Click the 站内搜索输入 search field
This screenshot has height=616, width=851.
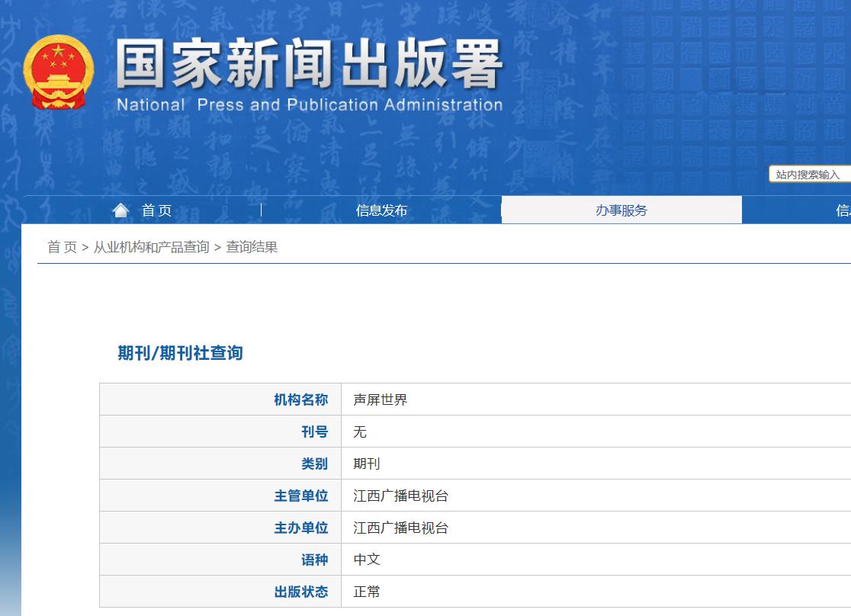pyautogui.click(x=810, y=175)
